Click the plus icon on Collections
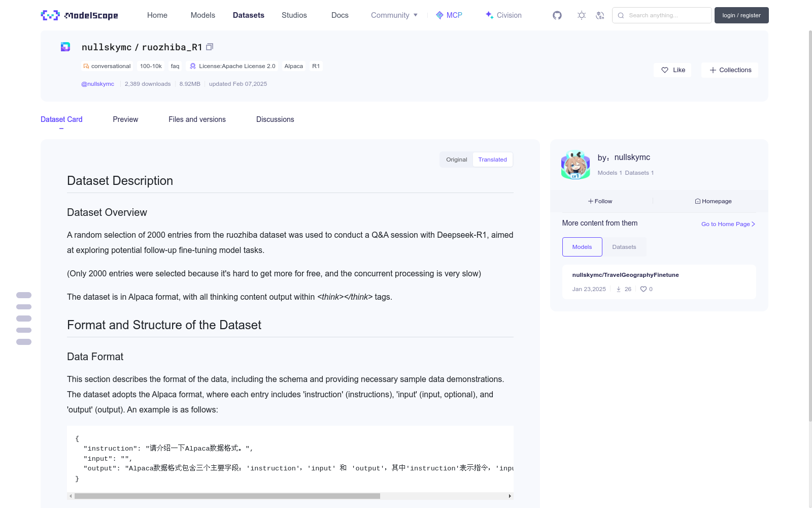The width and height of the screenshot is (812, 508). (713, 70)
